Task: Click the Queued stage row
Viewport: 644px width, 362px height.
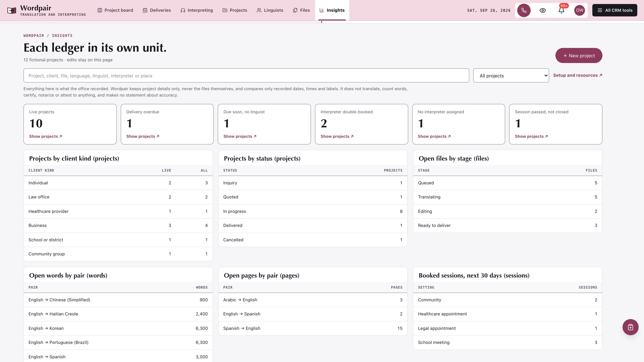Action: tap(507, 183)
